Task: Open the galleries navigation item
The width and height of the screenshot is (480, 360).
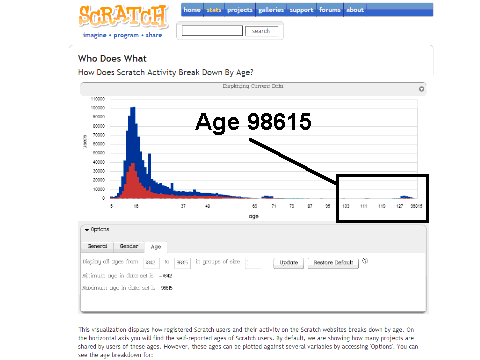Action: point(271,10)
